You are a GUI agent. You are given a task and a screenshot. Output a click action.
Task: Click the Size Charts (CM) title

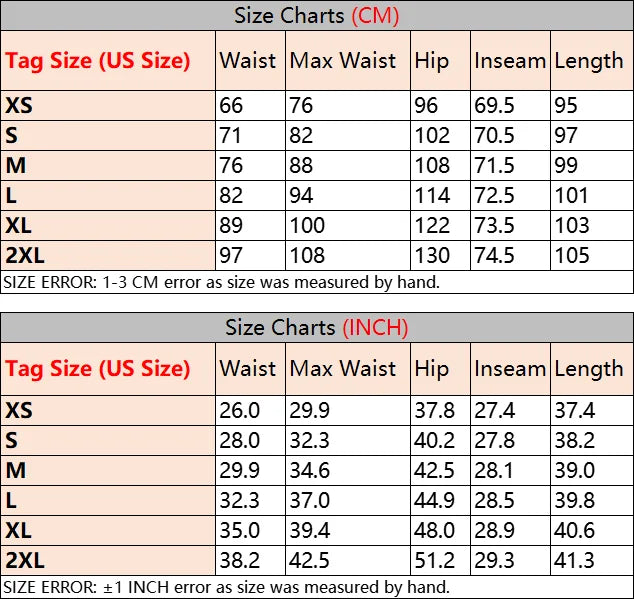[316, 15]
